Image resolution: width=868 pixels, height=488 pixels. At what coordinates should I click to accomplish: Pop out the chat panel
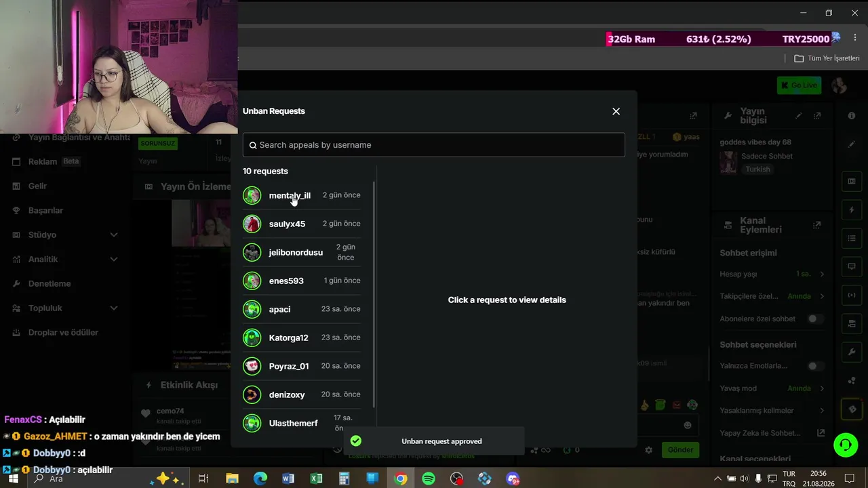pyautogui.click(x=693, y=116)
